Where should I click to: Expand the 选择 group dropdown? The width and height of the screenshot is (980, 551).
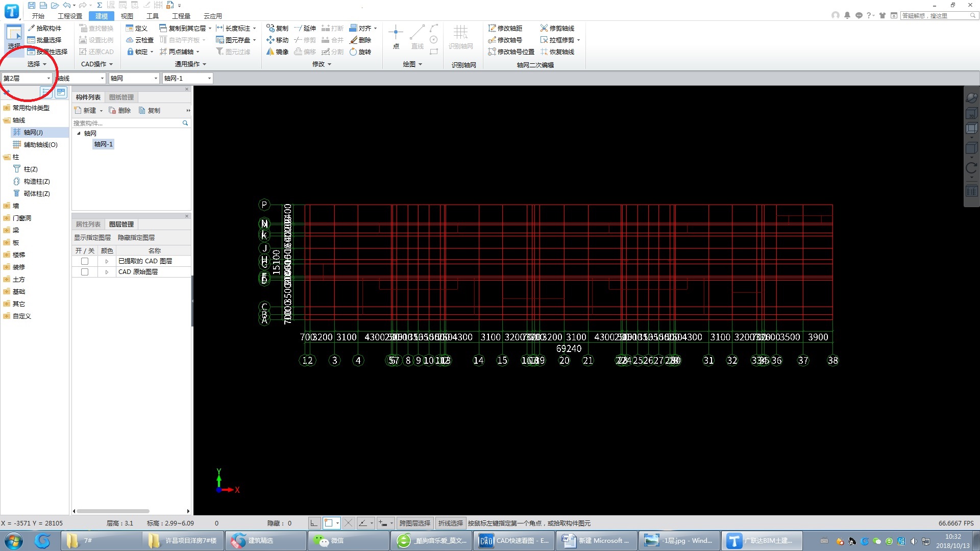tap(37, 64)
